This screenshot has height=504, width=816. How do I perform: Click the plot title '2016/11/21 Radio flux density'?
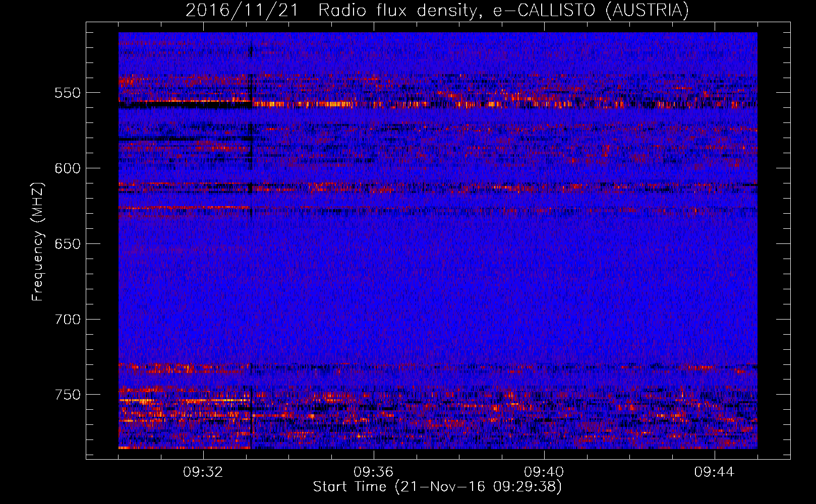pos(438,10)
